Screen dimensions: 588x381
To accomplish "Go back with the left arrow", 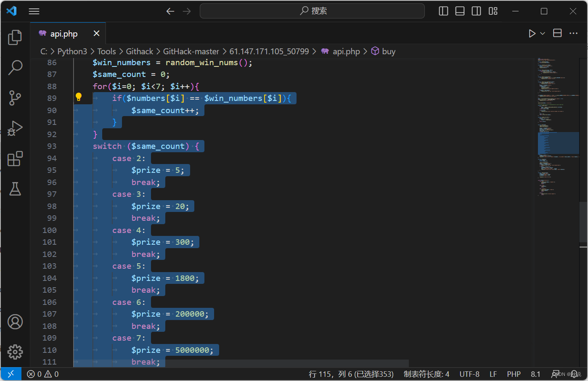I will tap(170, 11).
